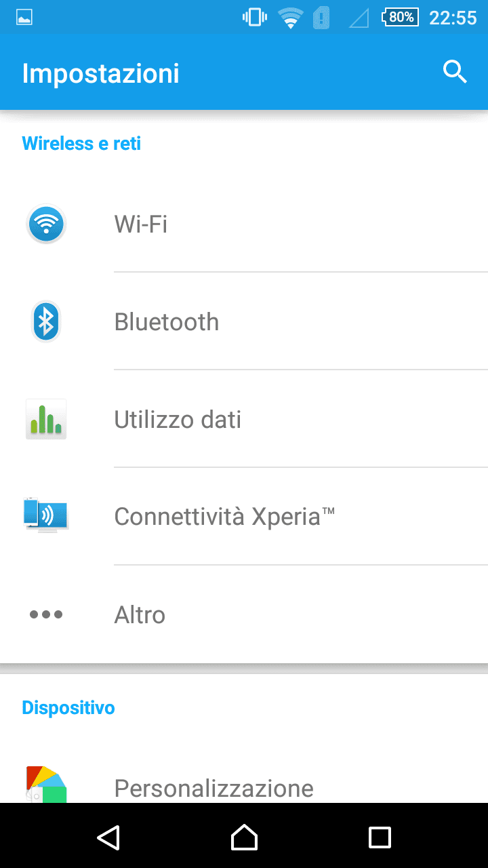488x868 pixels.
Task: Open recent apps with the square button
Action: pos(380,837)
